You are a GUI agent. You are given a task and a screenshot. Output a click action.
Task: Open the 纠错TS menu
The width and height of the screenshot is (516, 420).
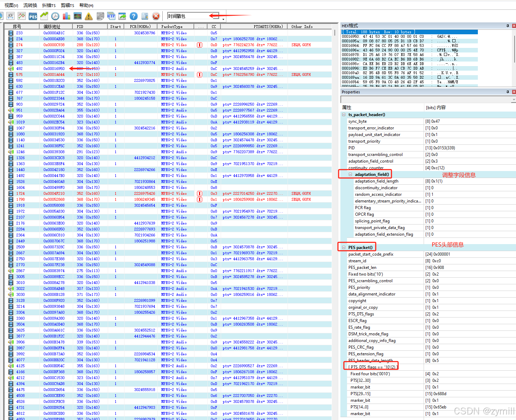[x=49, y=5]
